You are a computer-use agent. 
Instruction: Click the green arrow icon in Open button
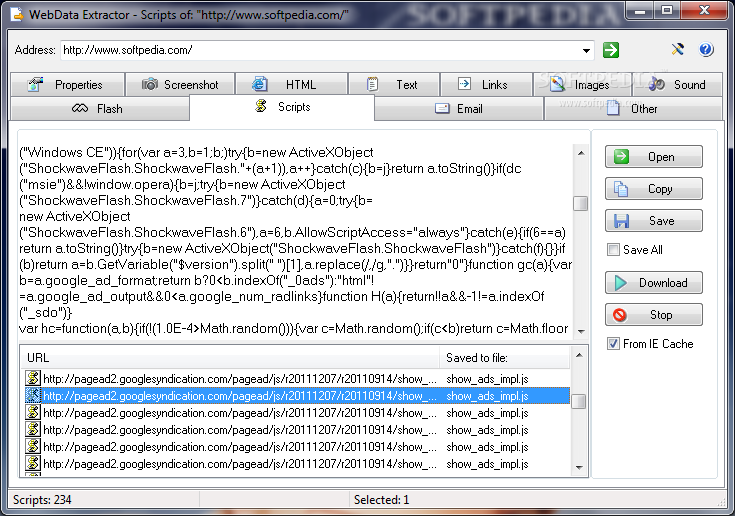[x=622, y=157]
